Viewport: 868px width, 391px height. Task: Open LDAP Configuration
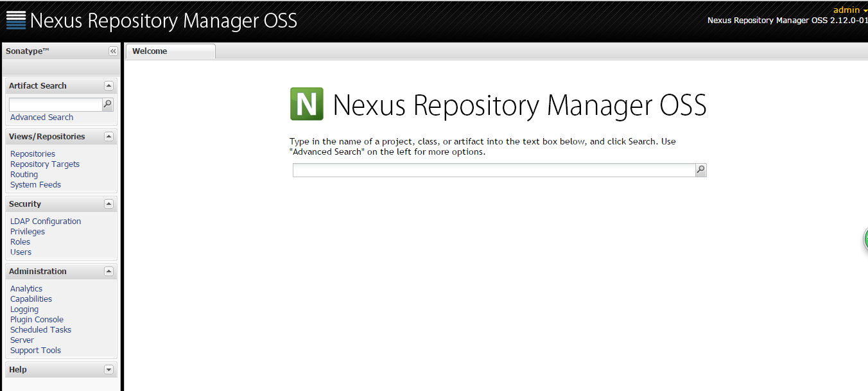pyautogui.click(x=46, y=222)
